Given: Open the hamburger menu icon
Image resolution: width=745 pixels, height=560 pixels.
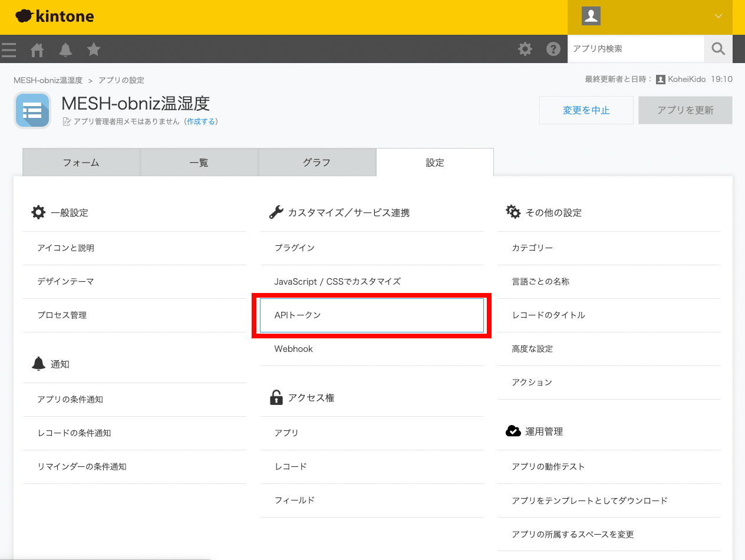Looking at the screenshot, I should pyautogui.click(x=8, y=50).
